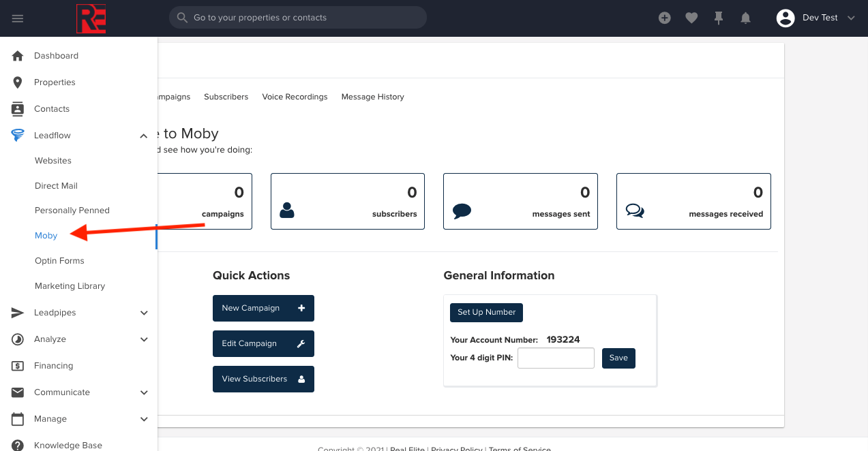Open Financing in sidebar
The image size is (868, 451).
click(x=53, y=366)
